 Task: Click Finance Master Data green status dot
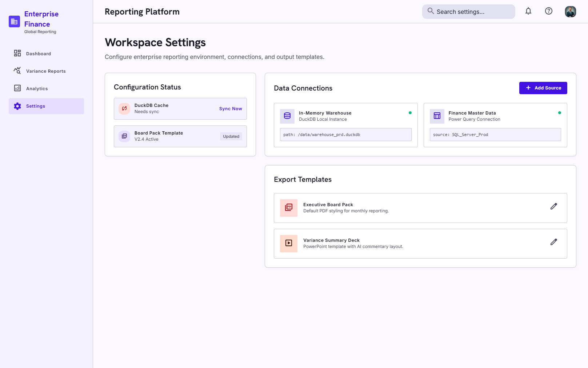(x=560, y=113)
